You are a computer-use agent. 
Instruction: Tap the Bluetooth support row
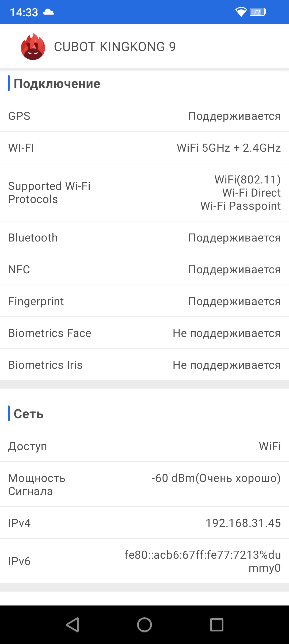[144, 238]
